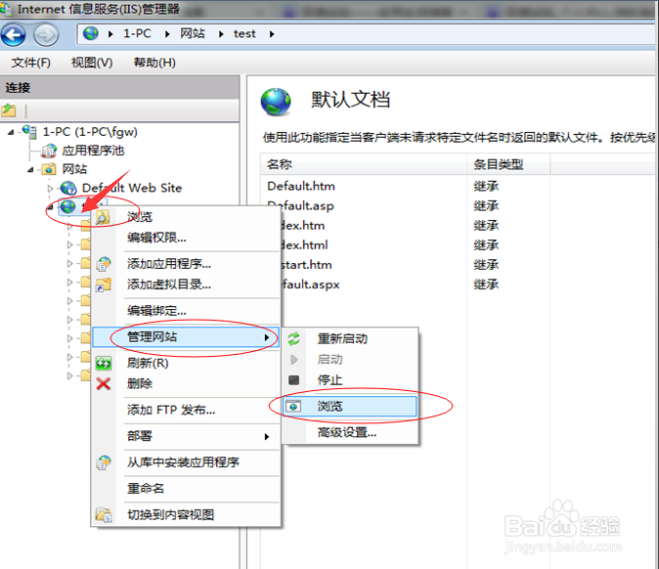This screenshot has width=659, height=569.
Task: Click the red X 删除 icon
Action: (103, 384)
